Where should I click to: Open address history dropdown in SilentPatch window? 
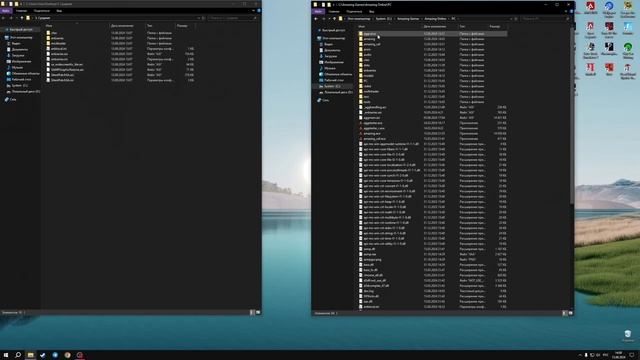(199, 18)
